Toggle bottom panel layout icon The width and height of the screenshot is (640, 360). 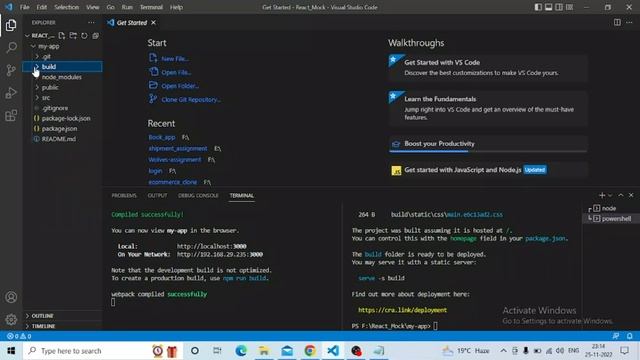[x=549, y=7]
